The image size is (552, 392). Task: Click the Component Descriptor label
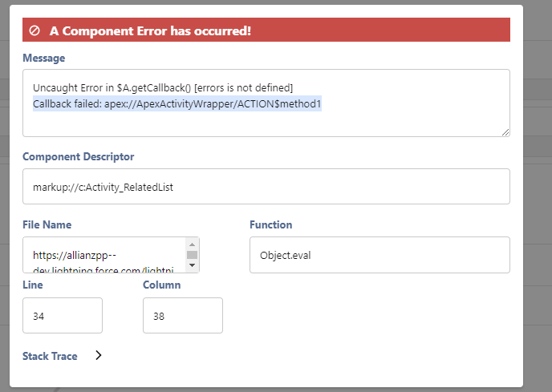pyautogui.click(x=79, y=157)
